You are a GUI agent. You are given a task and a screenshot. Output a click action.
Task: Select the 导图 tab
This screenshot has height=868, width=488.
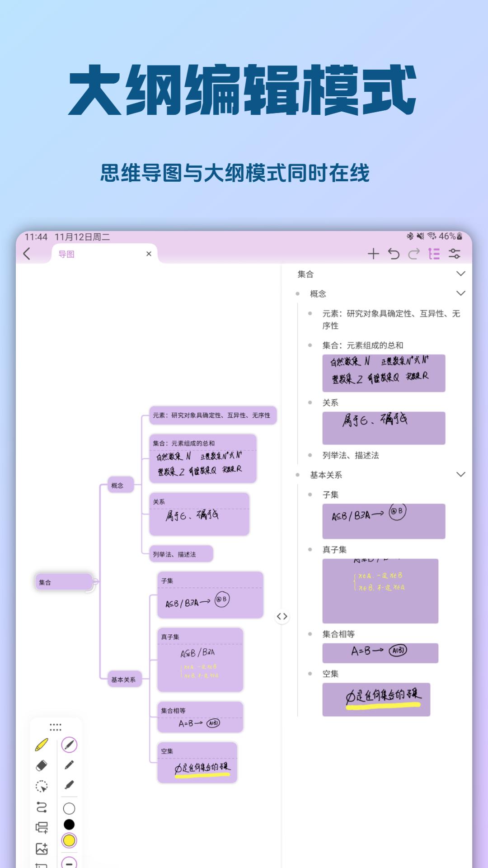pyautogui.click(x=67, y=255)
